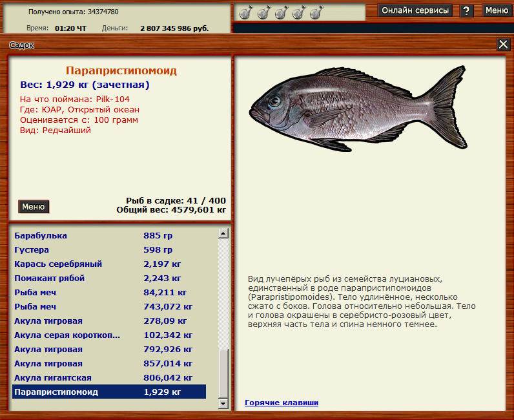
Task: Open the Горячие клавиши link
Action: (282, 403)
